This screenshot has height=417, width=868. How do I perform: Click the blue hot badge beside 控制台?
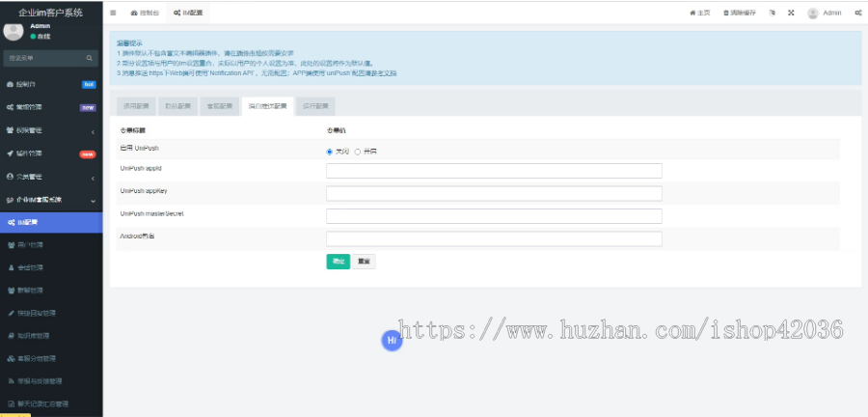(89, 85)
